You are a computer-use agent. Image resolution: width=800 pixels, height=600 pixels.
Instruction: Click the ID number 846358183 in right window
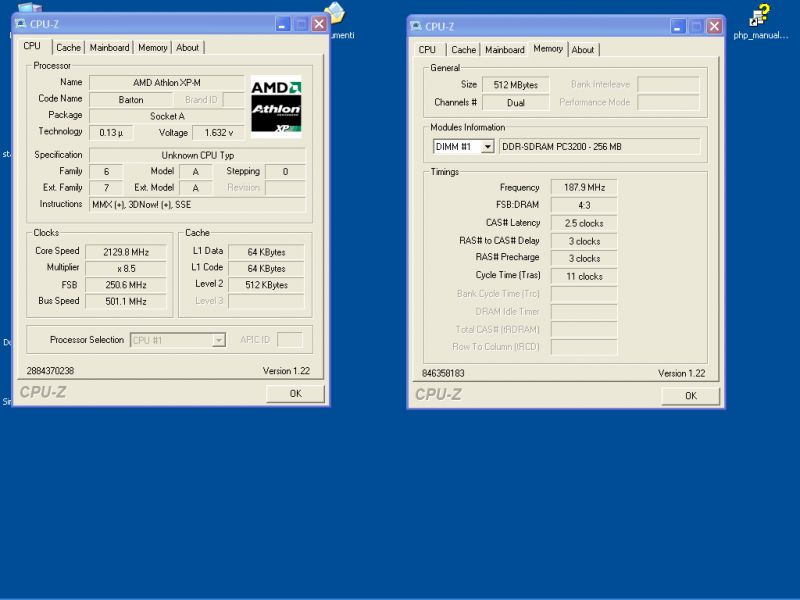[443, 373]
